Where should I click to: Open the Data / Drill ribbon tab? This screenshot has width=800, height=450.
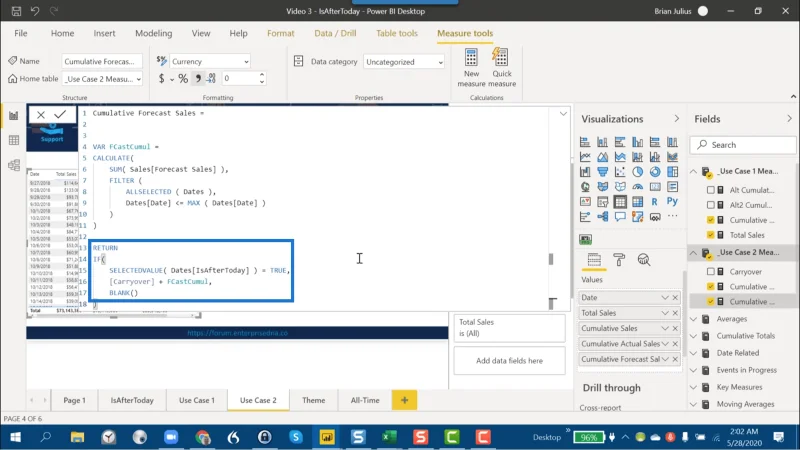coord(335,33)
